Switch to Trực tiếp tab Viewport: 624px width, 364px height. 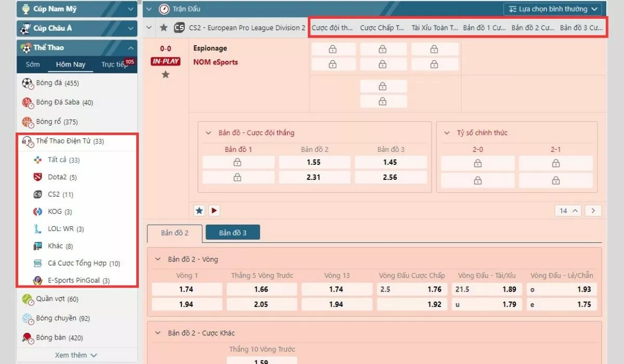(114, 64)
